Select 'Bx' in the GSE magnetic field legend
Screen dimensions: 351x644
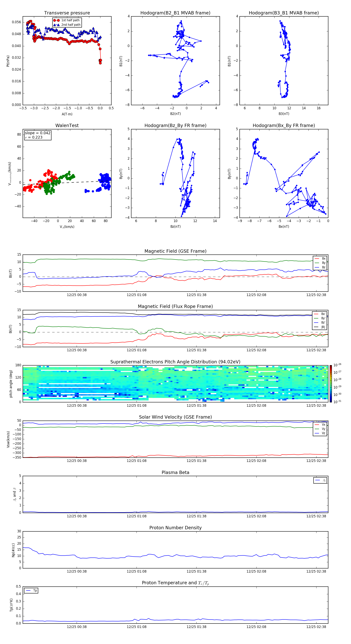coord(320,259)
